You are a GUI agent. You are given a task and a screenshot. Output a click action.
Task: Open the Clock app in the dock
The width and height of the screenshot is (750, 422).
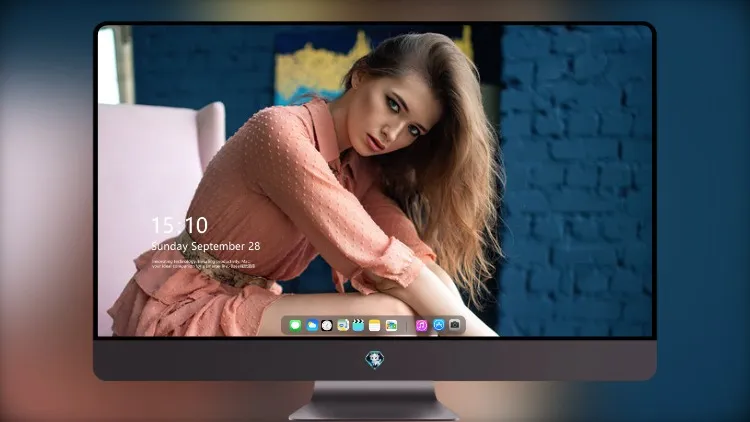pyautogui.click(x=327, y=325)
